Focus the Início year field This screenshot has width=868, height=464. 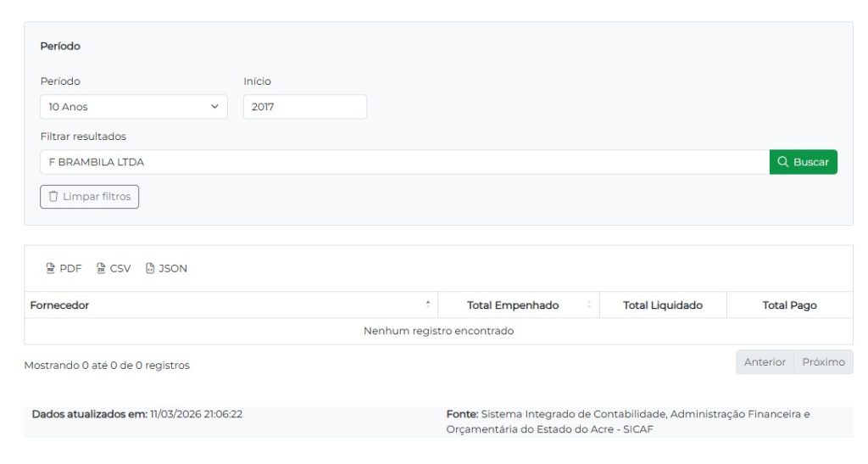pyautogui.click(x=304, y=107)
